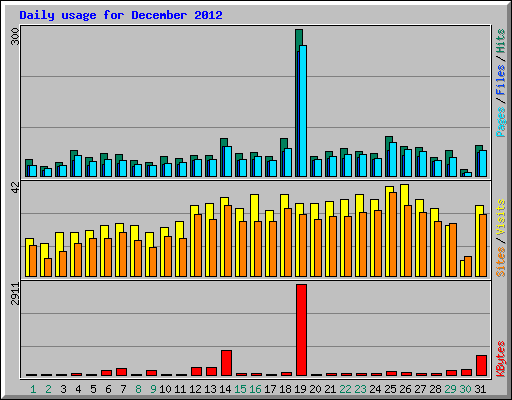The height and width of the screenshot is (400, 512).
Task: Click the 'Hits' legend label
Action: click(x=501, y=41)
